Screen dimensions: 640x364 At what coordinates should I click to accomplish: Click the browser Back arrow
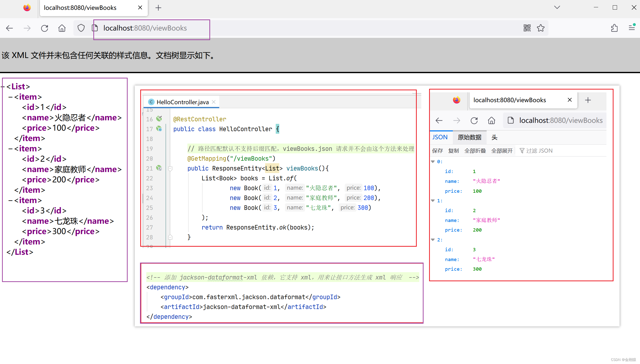10,28
